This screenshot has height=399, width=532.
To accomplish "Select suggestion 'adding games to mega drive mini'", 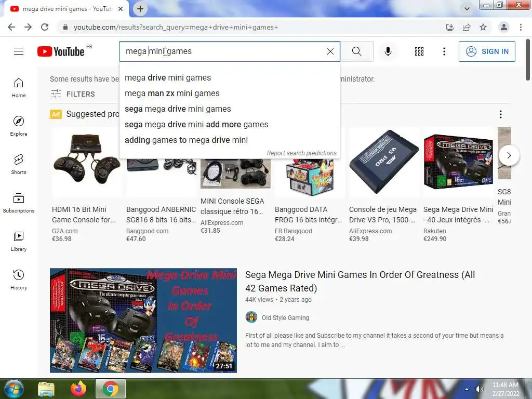I will point(229,140).
